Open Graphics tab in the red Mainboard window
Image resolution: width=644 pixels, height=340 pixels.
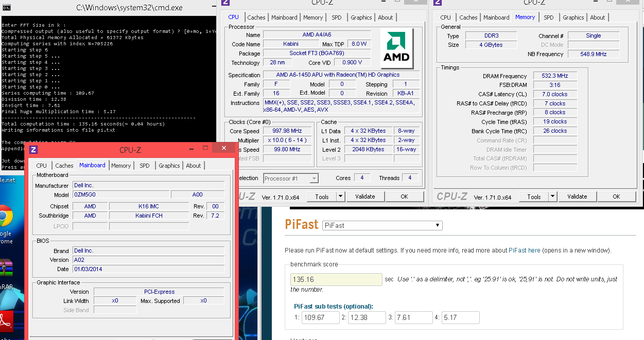coord(169,166)
